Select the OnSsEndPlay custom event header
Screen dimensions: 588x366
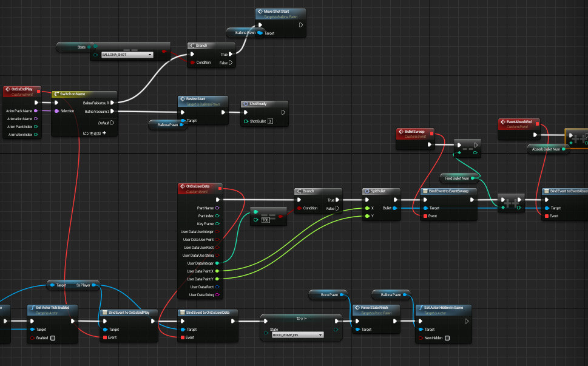(x=22, y=92)
